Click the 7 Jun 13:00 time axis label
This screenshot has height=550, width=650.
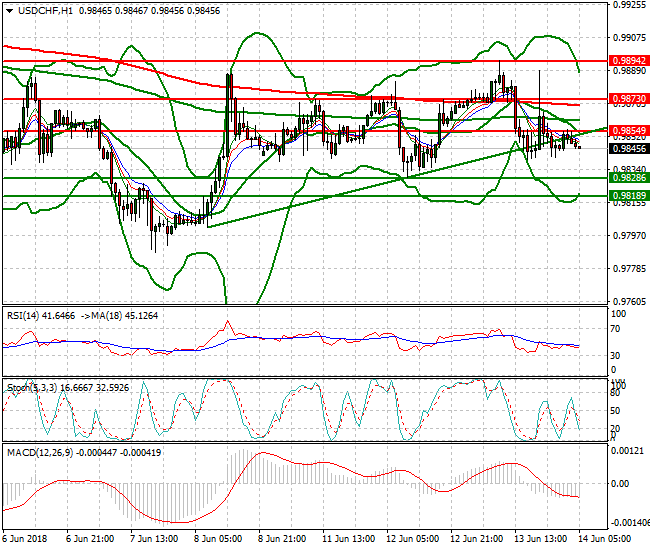(154, 539)
